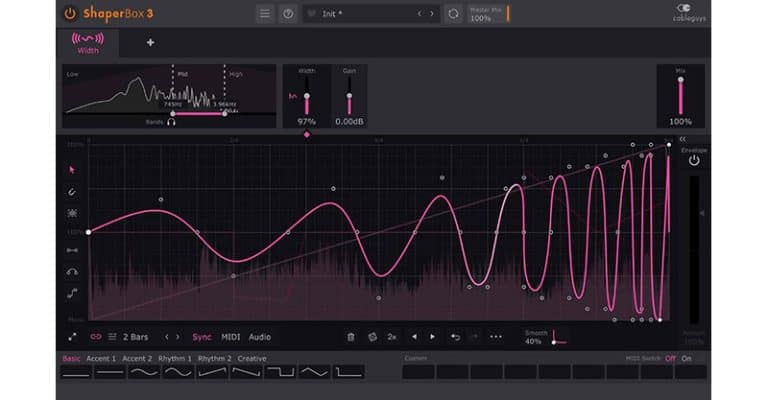768x400 pixels.
Task: Select the snap starburst tool
Action: pos(72,213)
